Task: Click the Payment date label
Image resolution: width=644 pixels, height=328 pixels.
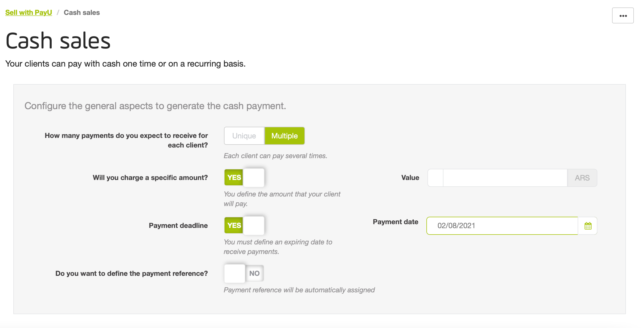Action: click(396, 222)
